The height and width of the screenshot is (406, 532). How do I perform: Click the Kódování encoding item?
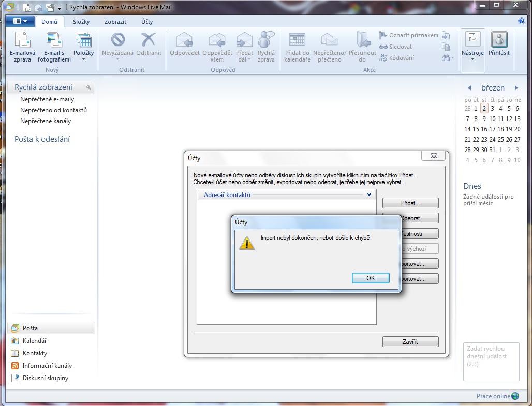click(396, 58)
